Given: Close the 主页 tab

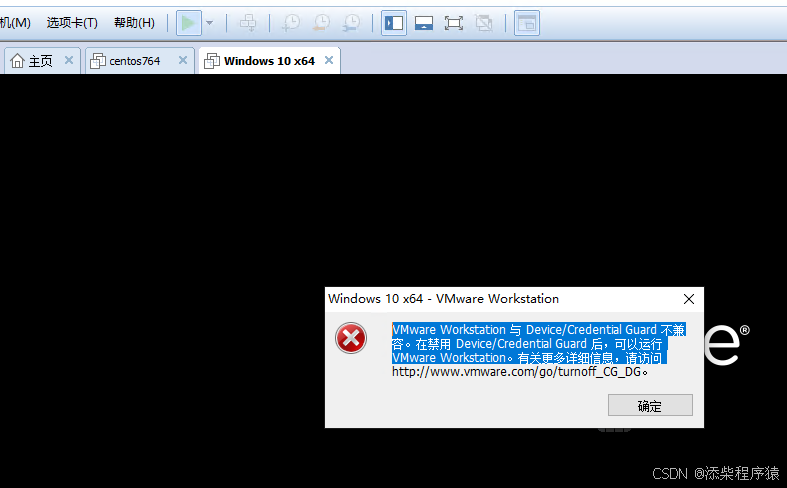Looking at the screenshot, I should [x=69, y=60].
